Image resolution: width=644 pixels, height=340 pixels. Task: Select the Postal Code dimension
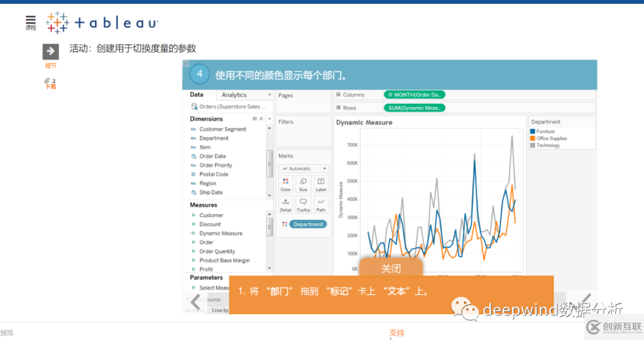(213, 175)
